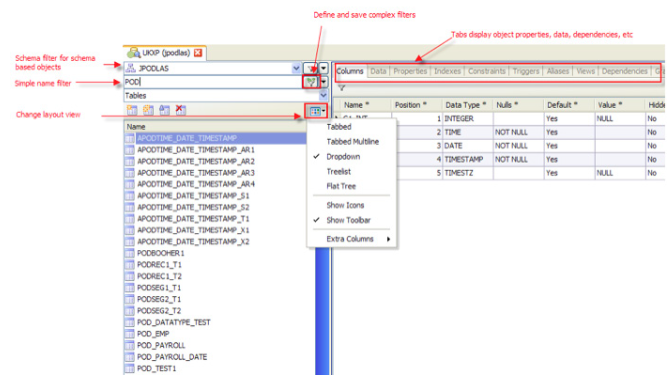
Task: Open the Aliases tab
Action: [558, 71]
